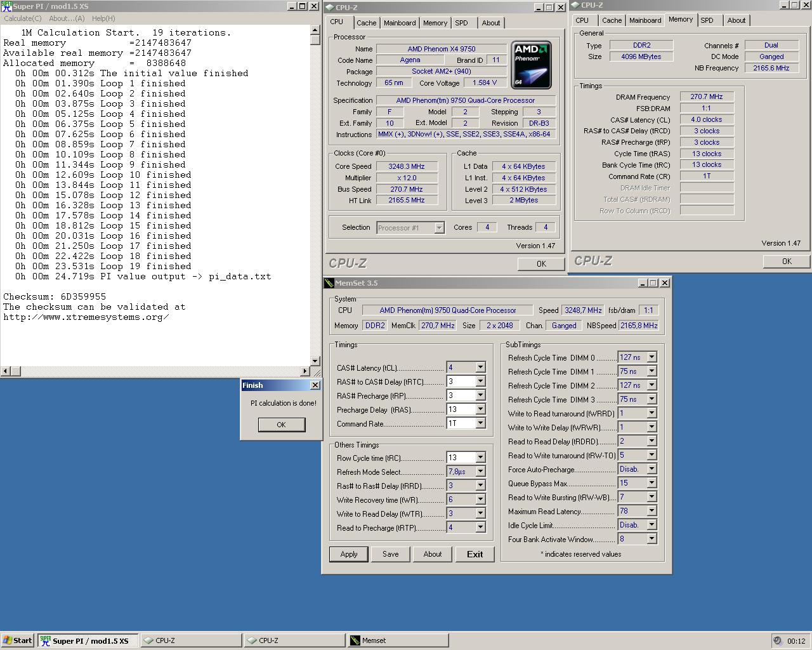This screenshot has width=812, height=650.
Task: Click the DRAM Frequency 270.7 MHz field
Action: pos(707,96)
